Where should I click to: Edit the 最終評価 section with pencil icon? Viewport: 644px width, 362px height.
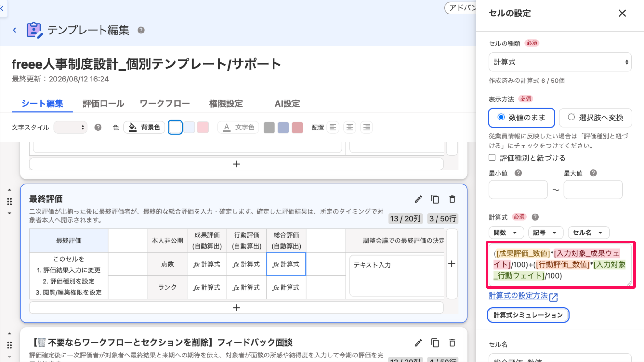[418, 199]
